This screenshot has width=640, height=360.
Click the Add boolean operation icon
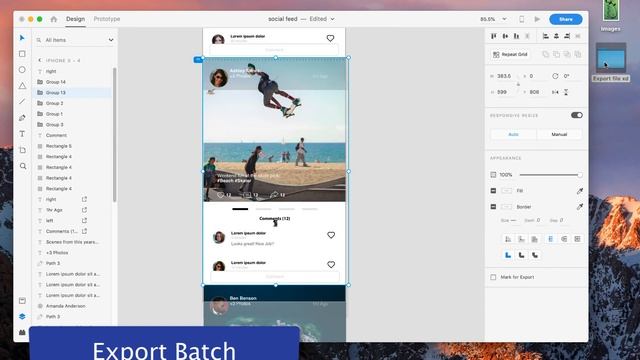click(546, 54)
